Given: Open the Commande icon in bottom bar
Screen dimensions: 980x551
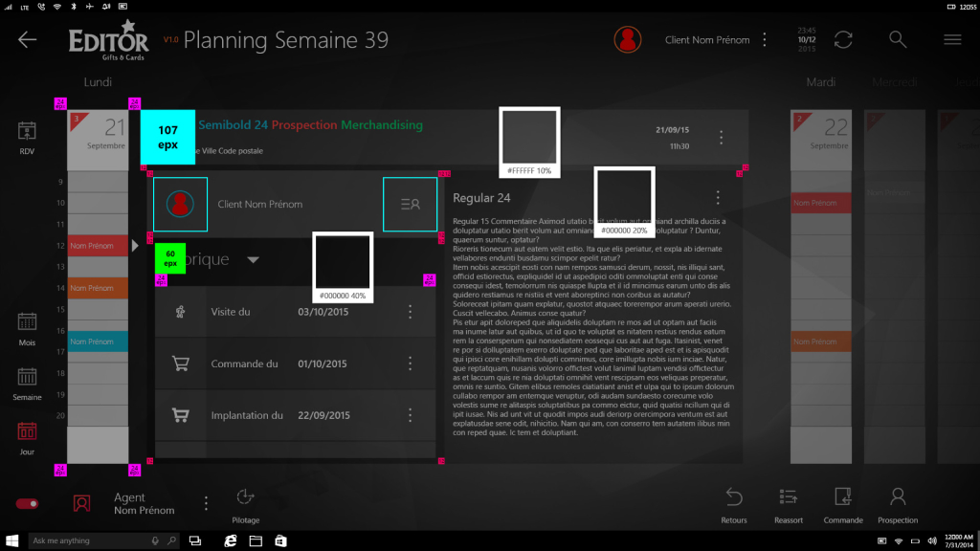Looking at the screenshot, I should [843, 496].
